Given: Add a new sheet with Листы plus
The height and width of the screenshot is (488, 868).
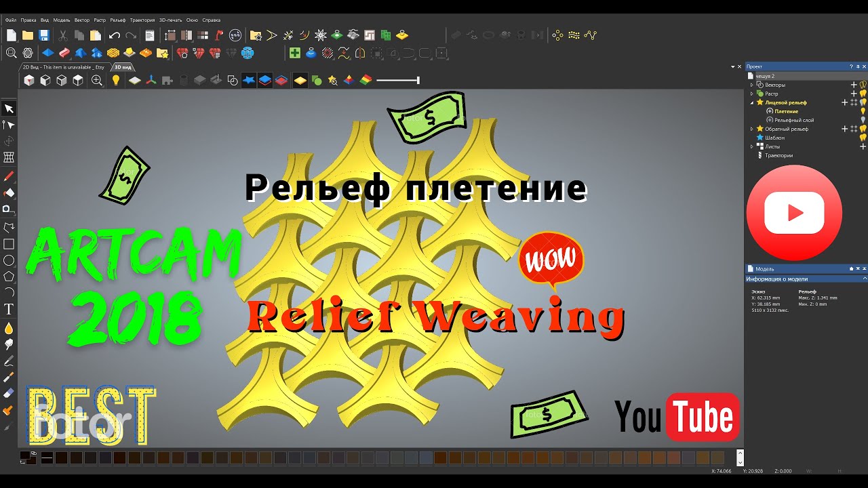Looking at the screenshot, I should 863,146.
